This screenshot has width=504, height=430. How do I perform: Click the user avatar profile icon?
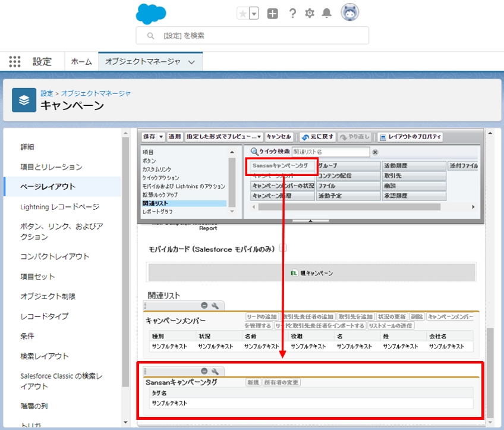coord(349,12)
